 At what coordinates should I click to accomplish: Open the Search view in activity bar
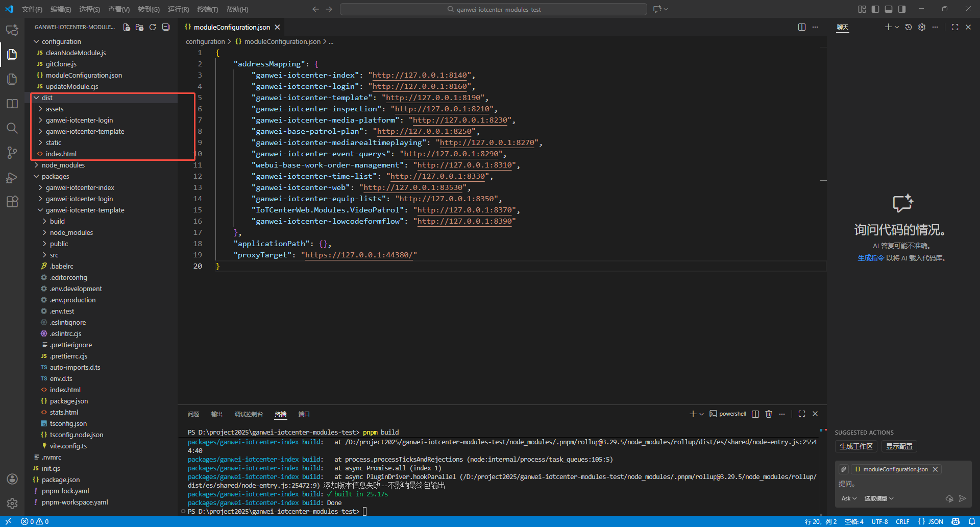[12, 128]
